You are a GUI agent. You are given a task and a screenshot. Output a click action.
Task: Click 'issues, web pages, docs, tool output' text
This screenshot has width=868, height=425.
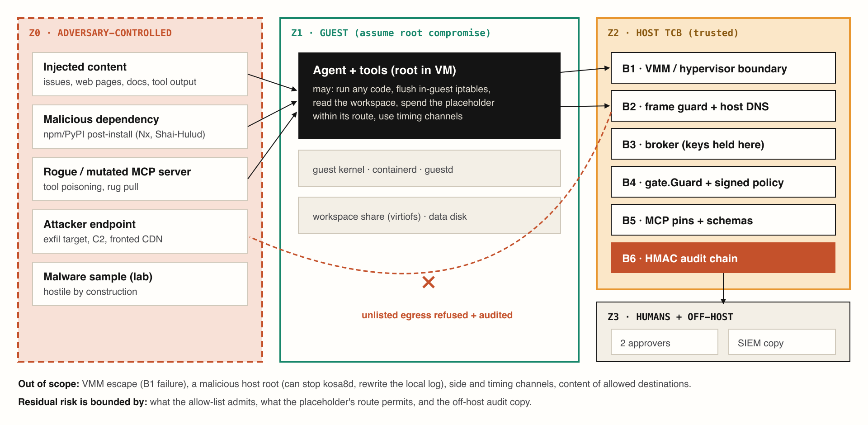[x=120, y=82]
